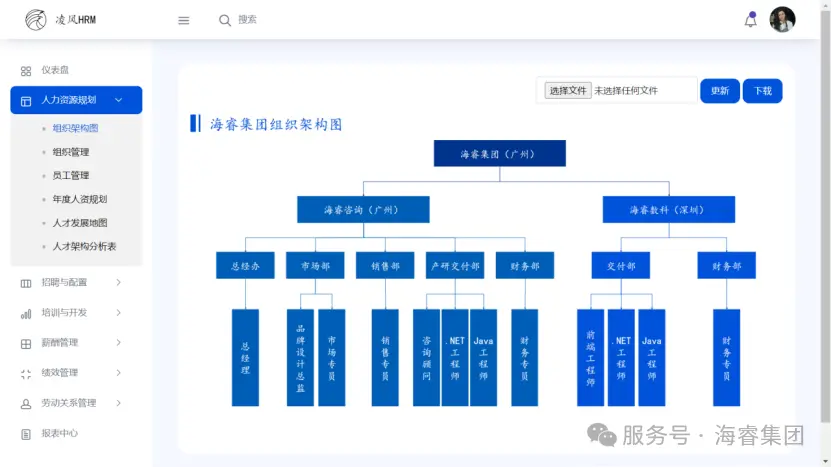Click the hamburger menu toggle icon
831x468 pixels.
(x=184, y=20)
